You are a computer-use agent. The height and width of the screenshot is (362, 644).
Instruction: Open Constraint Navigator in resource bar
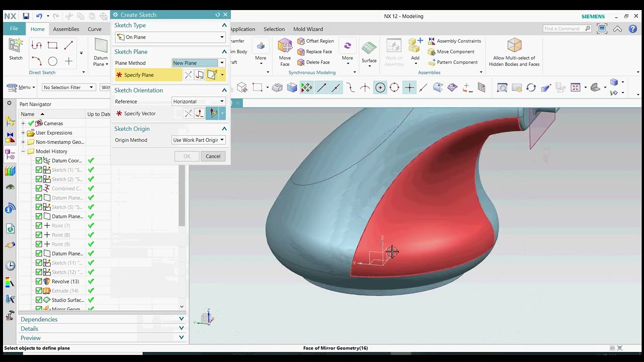[10, 137]
